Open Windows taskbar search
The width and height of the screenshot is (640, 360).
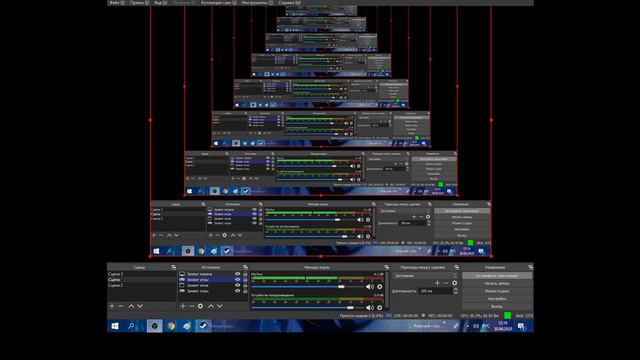(x=131, y=326)
